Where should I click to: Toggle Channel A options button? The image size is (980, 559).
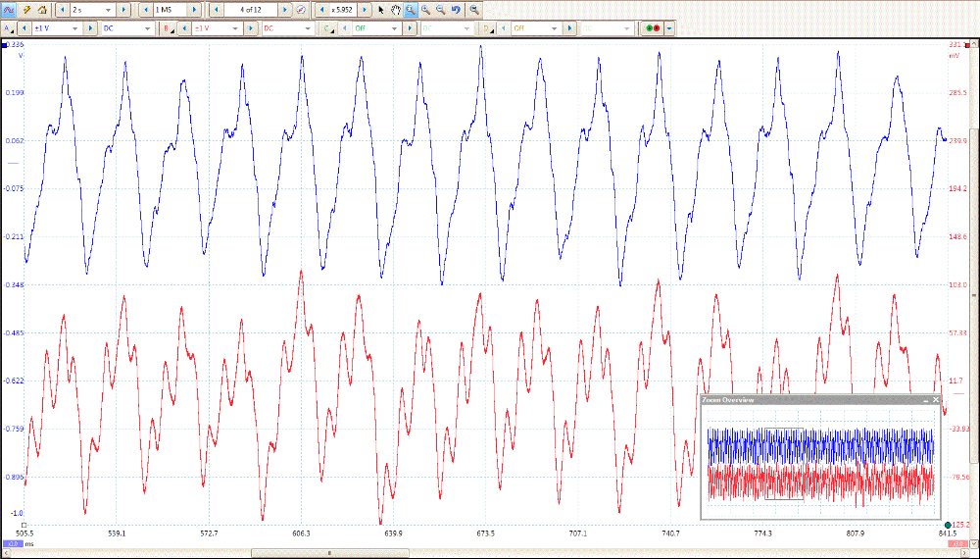click(x=8, y=28)
